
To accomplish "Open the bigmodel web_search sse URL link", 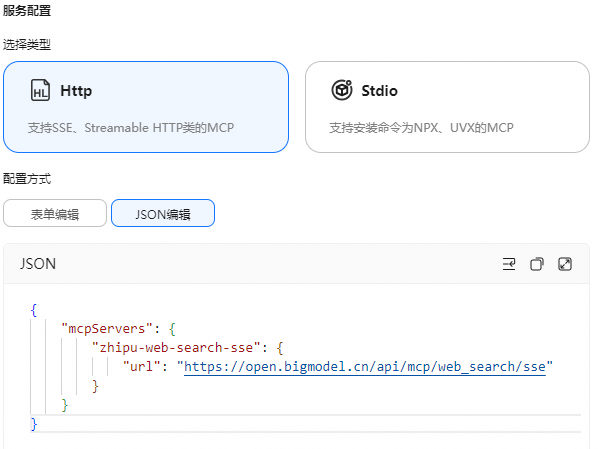I will click(365, 367).
